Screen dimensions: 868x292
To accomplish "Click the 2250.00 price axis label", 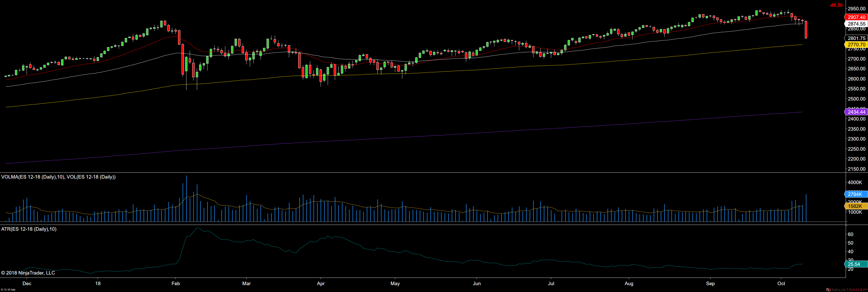I will pos(857,149).
